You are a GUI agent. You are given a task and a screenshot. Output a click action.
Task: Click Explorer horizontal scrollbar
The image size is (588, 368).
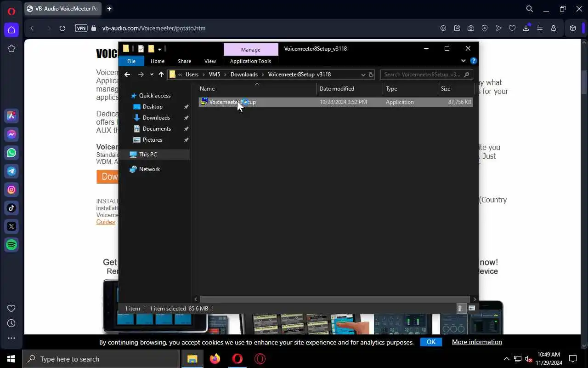pos(334,299)
